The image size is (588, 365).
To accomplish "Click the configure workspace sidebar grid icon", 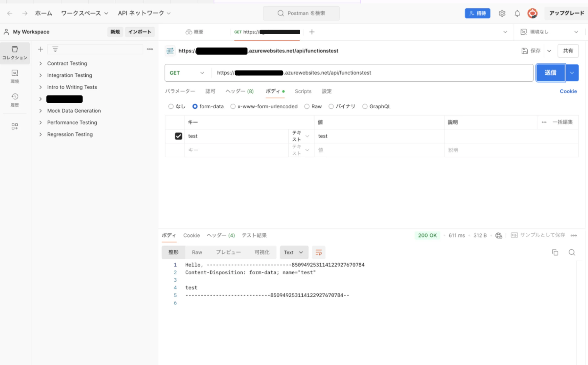I will [15, 126].
